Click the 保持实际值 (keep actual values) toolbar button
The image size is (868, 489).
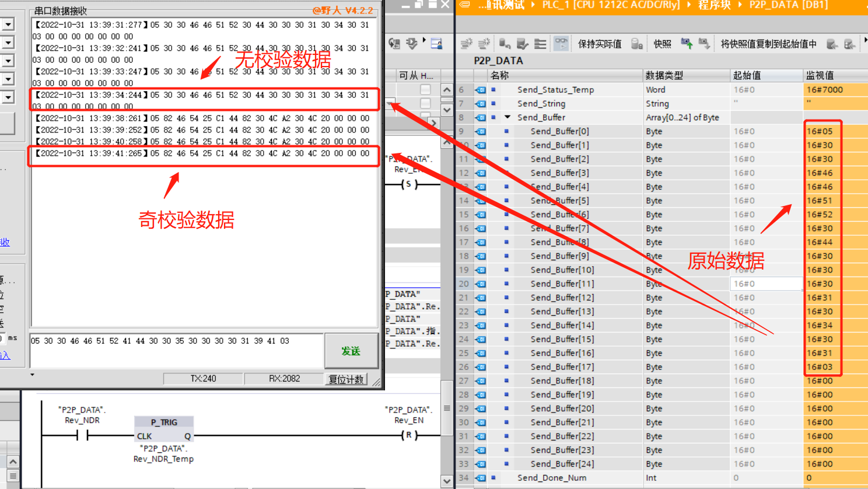pyautogui.click(x=600, y=44)
